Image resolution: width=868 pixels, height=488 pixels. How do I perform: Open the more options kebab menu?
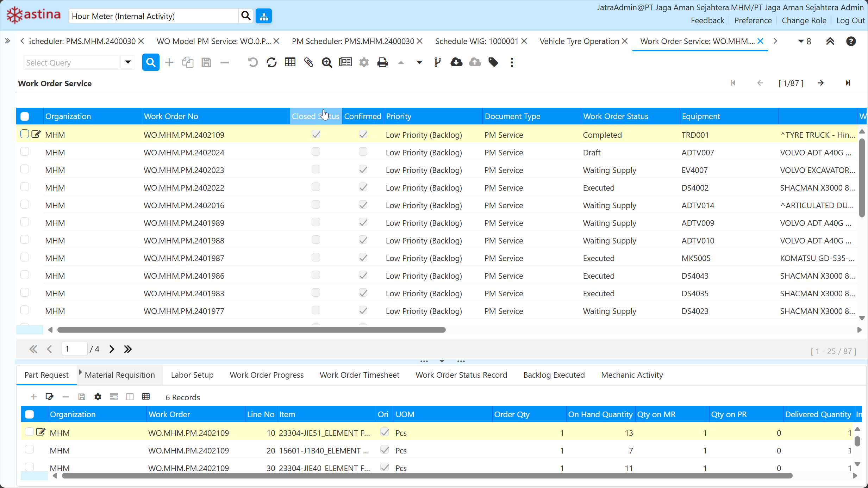pos(512,62)
